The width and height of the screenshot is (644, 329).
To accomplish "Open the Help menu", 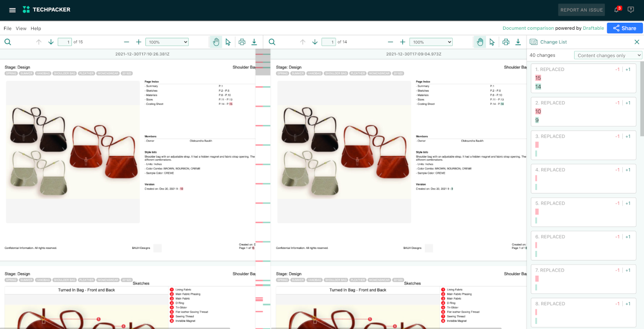I will [x=36, y=28].
